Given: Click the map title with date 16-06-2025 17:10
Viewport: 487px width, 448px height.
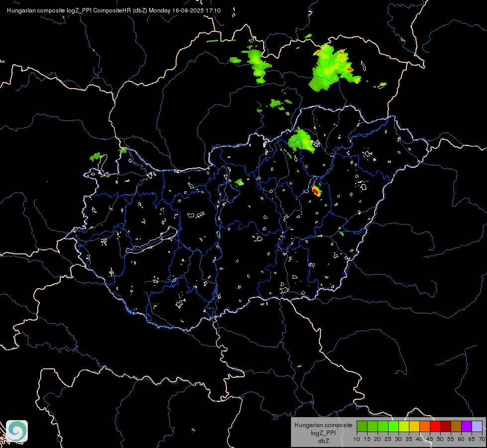Looking at the screenshot, I should pyautogui.click(x=114, y=10).
